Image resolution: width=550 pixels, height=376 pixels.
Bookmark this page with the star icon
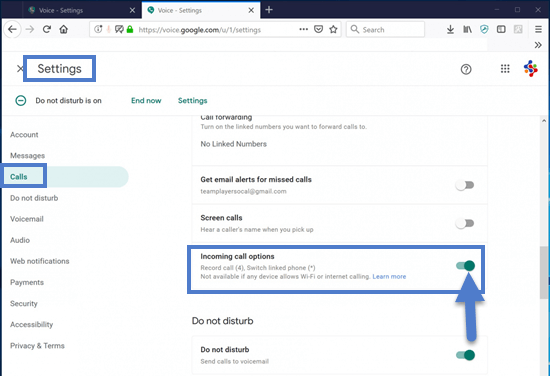coord(333,29)
